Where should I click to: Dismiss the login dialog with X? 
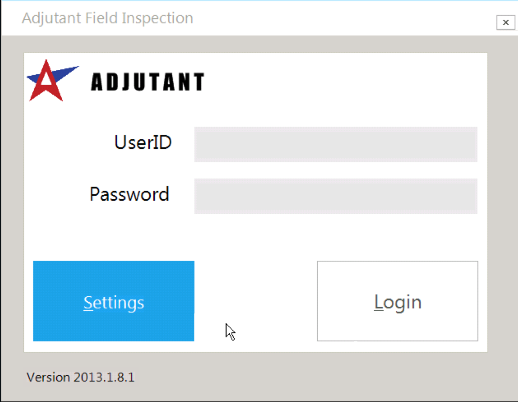tap(506, 22)
